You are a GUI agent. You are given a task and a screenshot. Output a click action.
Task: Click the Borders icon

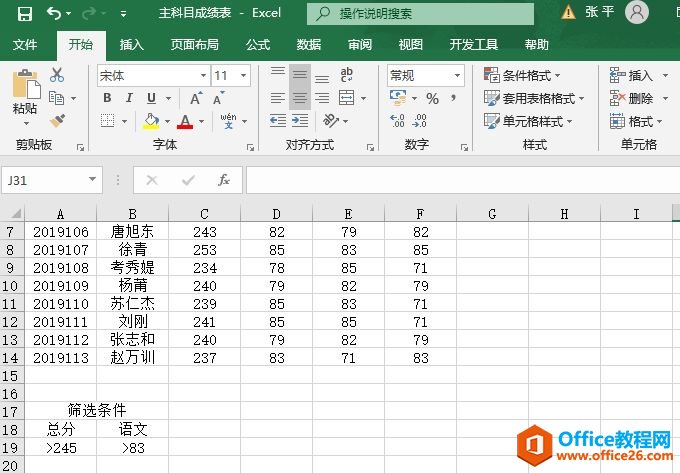point(108,121)
